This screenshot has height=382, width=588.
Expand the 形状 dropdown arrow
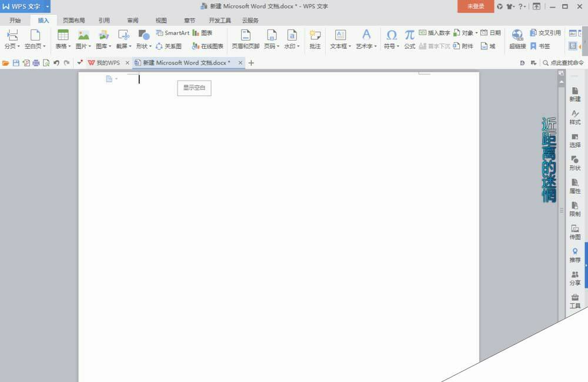pyautogui.click(x=151, y=46)
